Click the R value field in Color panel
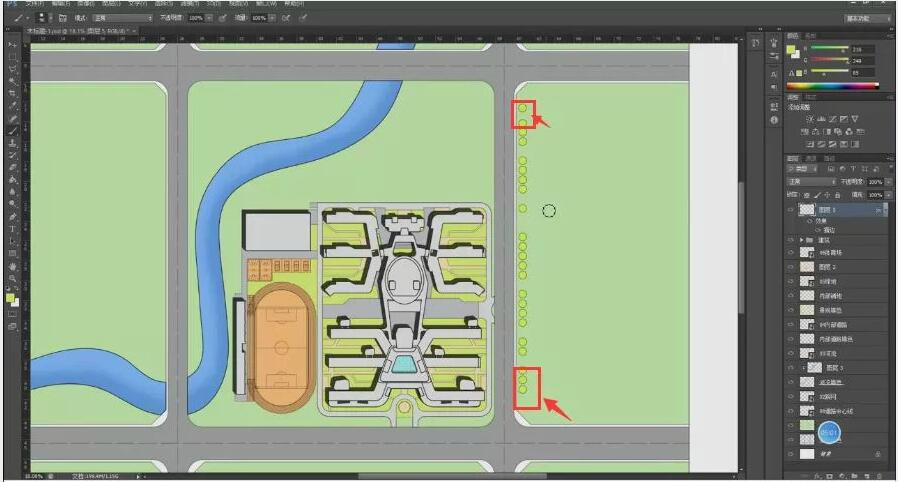898x482 pixels. (862, 49)
